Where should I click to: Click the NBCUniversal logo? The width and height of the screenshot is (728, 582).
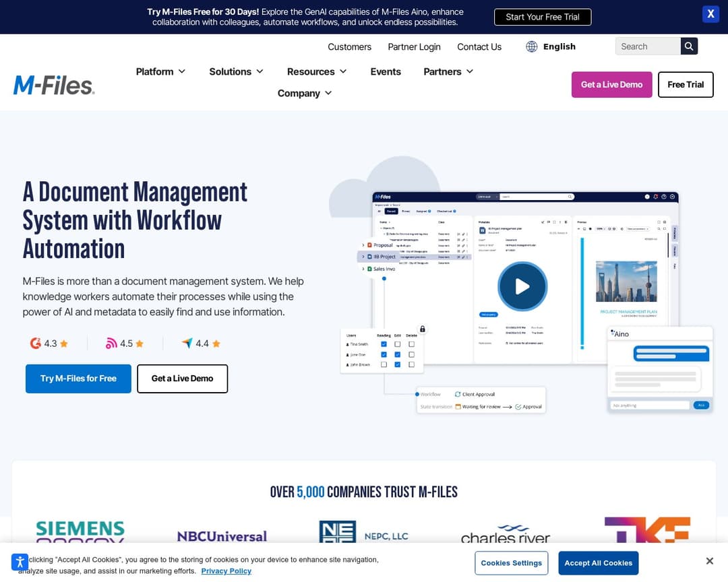coord(222,536)
